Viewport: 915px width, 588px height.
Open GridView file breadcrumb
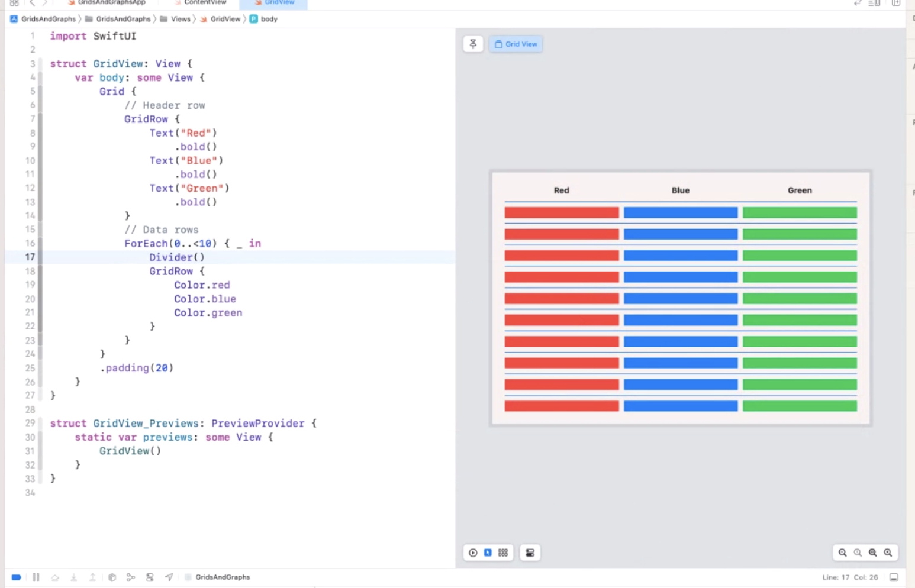(220, 19)
